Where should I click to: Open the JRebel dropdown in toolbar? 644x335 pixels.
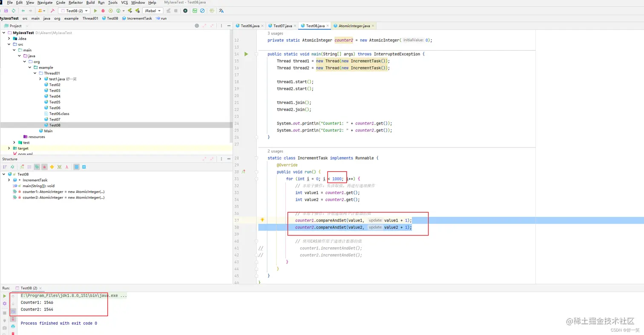[x=153, y=11]
